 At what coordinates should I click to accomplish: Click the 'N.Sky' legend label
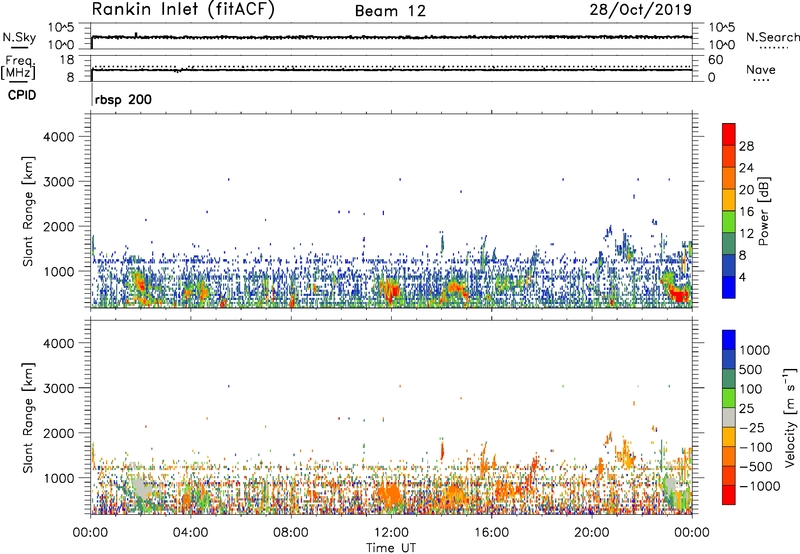[x=19, y=37]
